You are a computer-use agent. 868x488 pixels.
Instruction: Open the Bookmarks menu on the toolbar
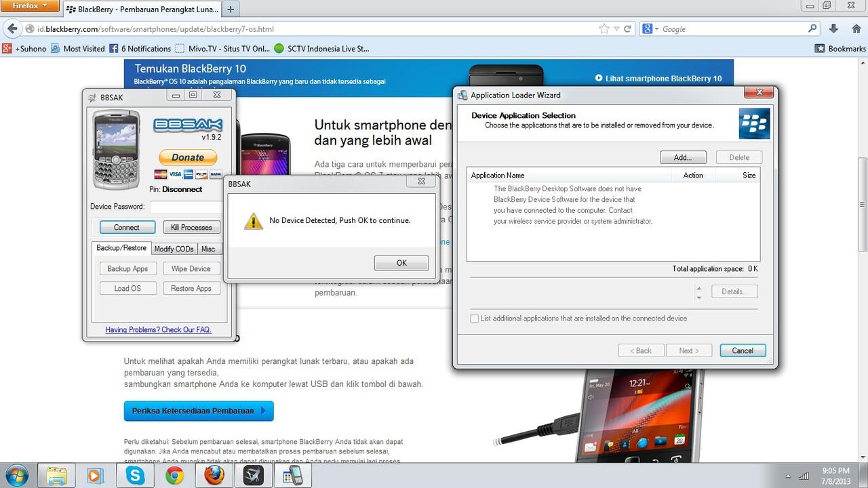[x=840, y=49]
